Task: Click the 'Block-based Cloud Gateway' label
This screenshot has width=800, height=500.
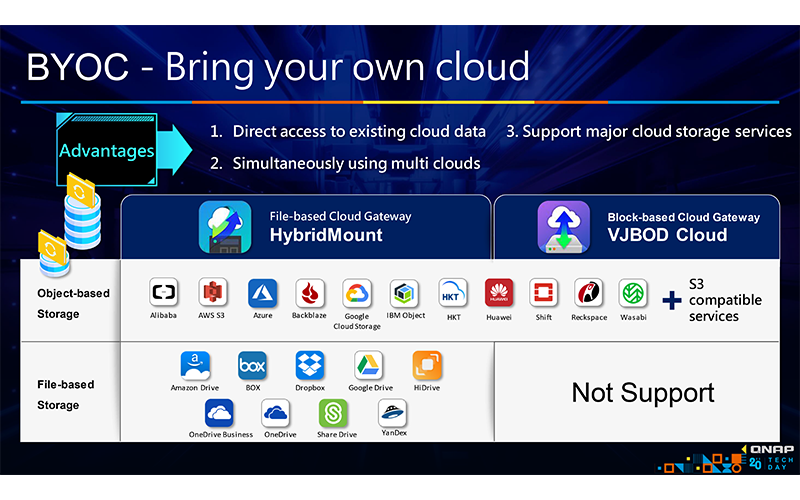Action: 684,217
